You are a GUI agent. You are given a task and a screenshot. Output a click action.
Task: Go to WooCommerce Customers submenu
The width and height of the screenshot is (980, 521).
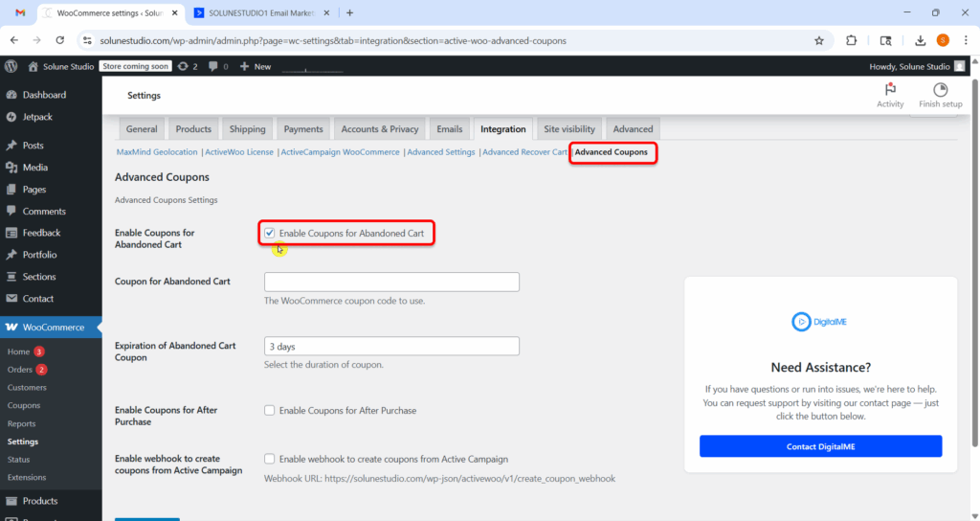27,388
